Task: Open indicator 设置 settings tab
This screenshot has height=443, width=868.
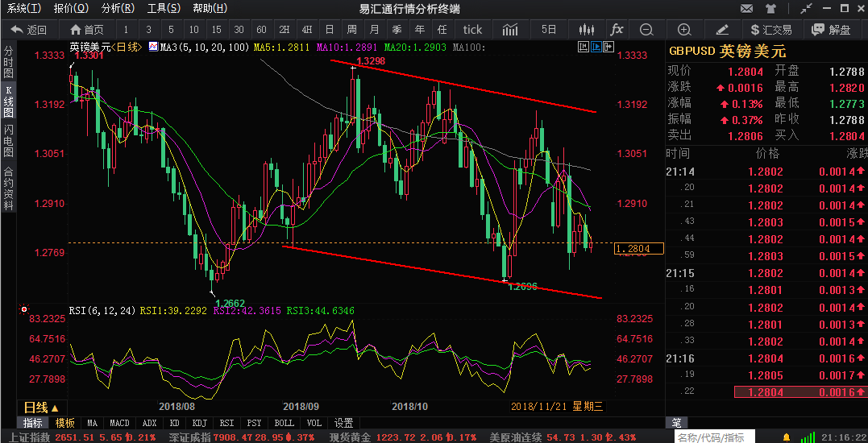Action: click(344, 423)
